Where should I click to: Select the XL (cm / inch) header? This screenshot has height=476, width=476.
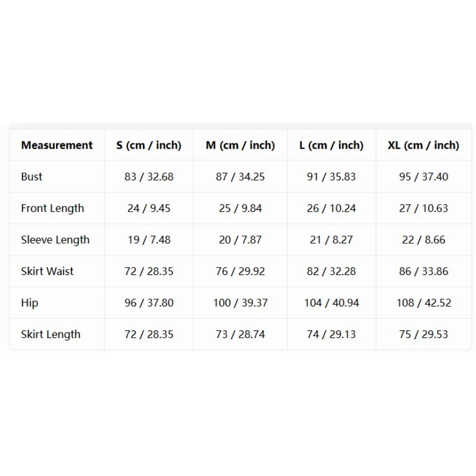point(424,145)
